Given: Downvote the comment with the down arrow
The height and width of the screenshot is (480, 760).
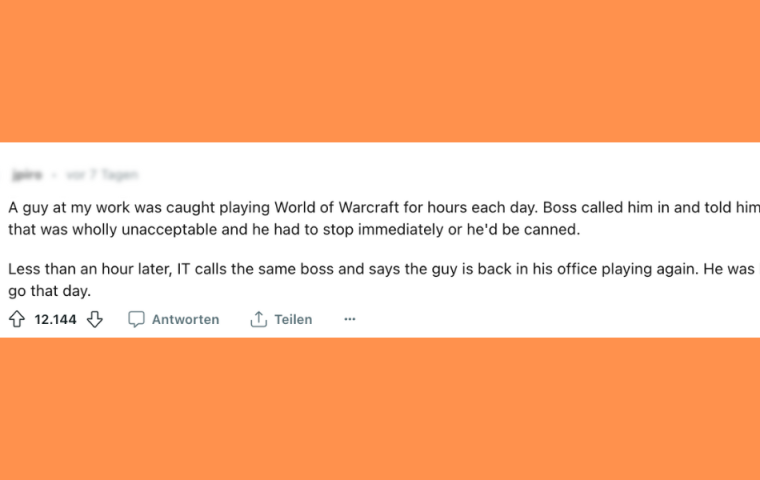Looking at the screenshot, I should pos(95,319).
